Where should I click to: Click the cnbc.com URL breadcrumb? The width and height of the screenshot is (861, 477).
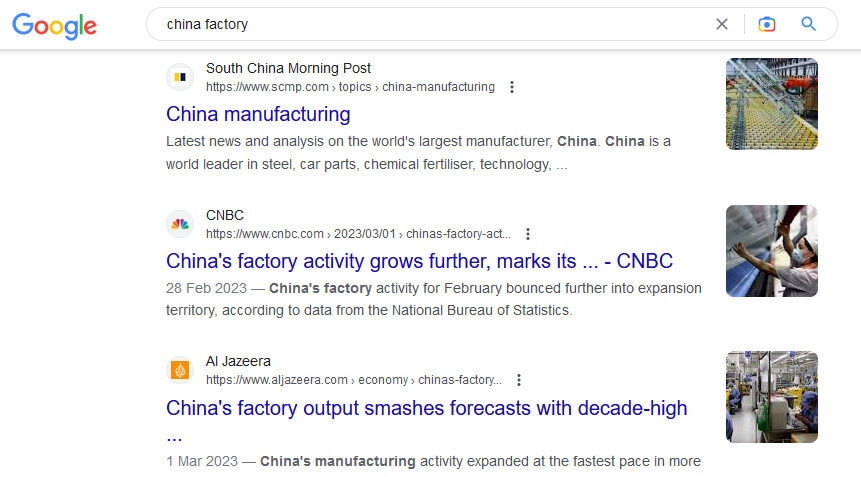point(358,234)
